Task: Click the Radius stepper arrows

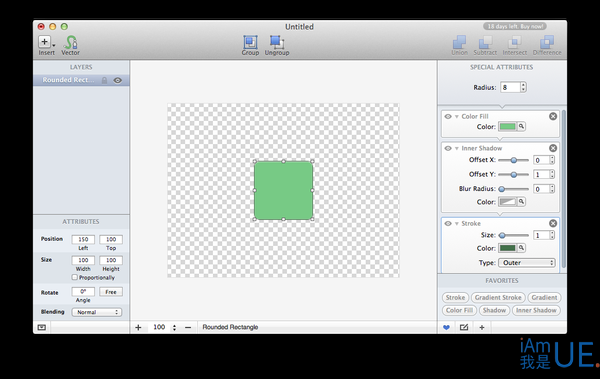Action: (x=523, y=87)
